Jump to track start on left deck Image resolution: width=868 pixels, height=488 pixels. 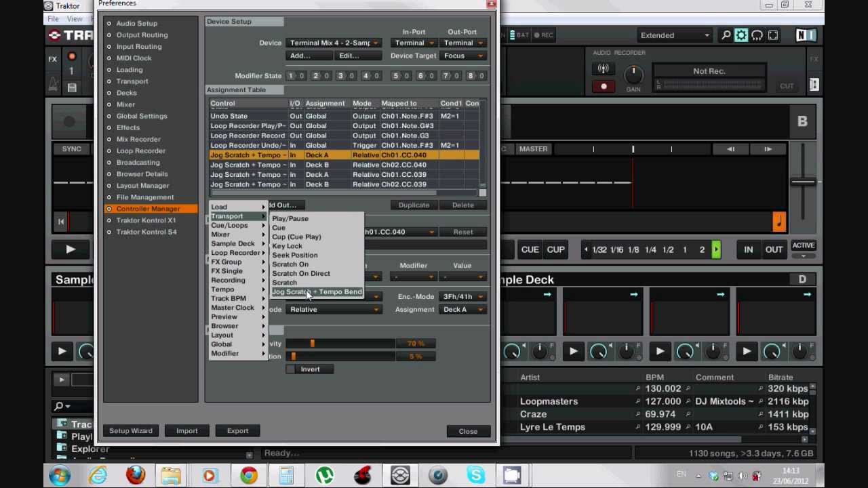pyautogui.click(x=61, y=221)
